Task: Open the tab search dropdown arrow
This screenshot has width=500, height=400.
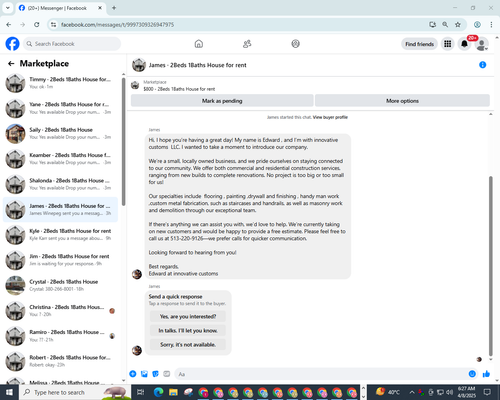Action: 7,8
